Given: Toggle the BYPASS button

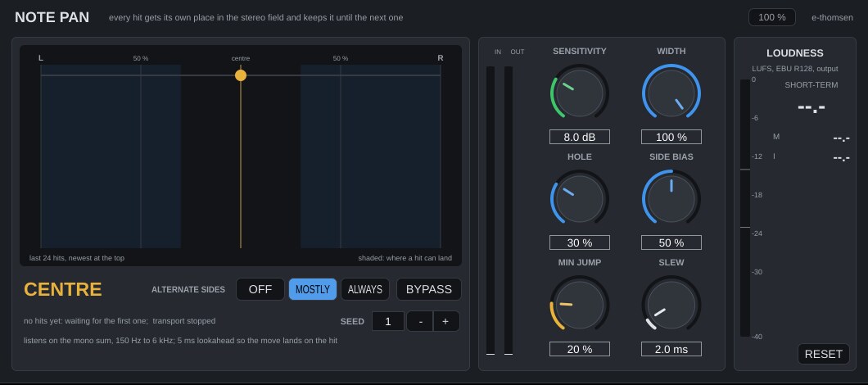Looking at the screenshot, I should coord(429,289).
